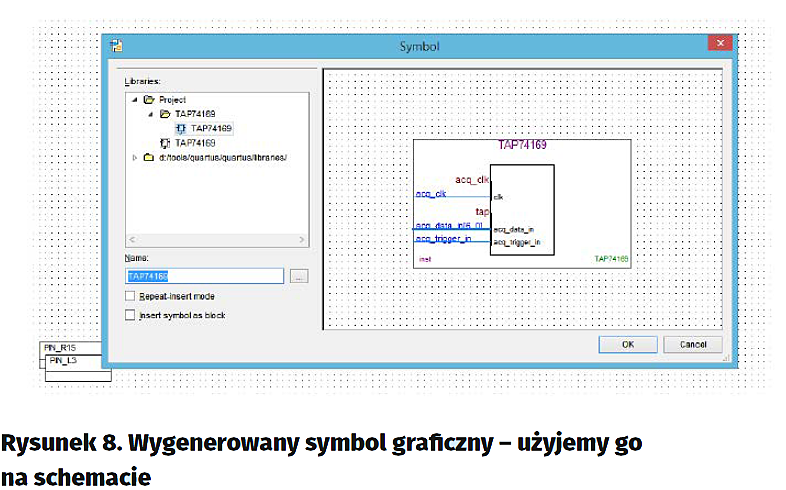Collapse the Project tree node
This screenshot has width=786, height=490.
[134, 100]
